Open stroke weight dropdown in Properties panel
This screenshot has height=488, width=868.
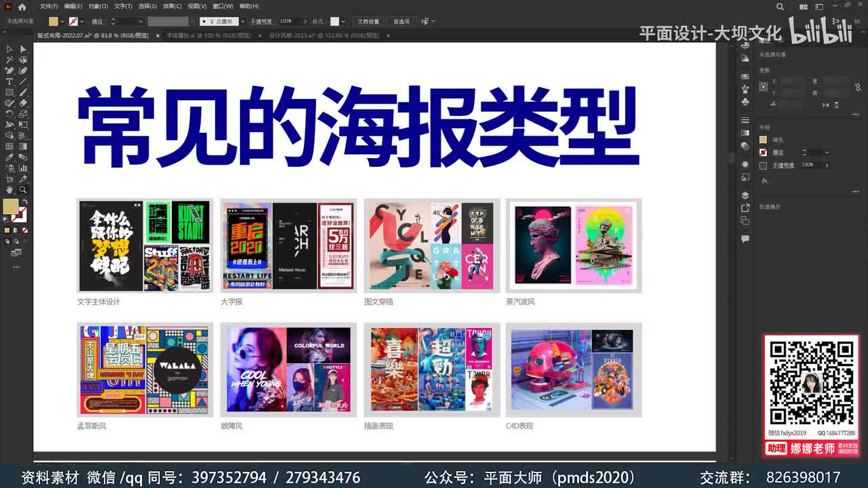pyautogui.click(x=827, y=152)
